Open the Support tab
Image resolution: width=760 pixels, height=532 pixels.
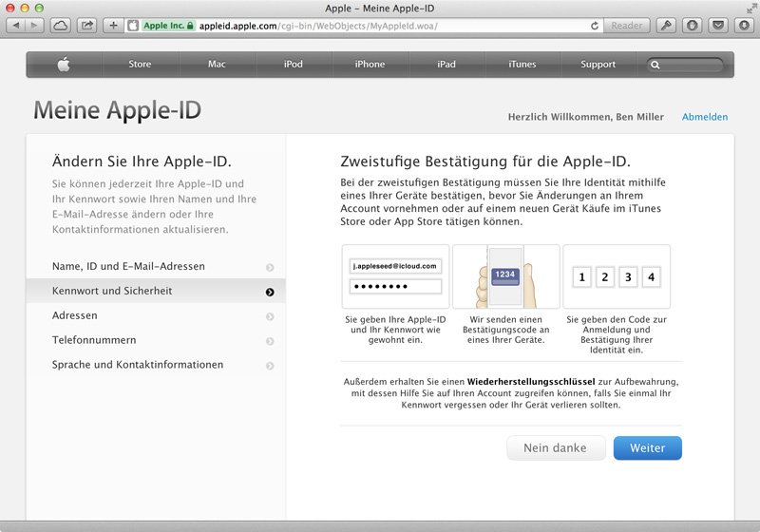(x=598, y=65)
